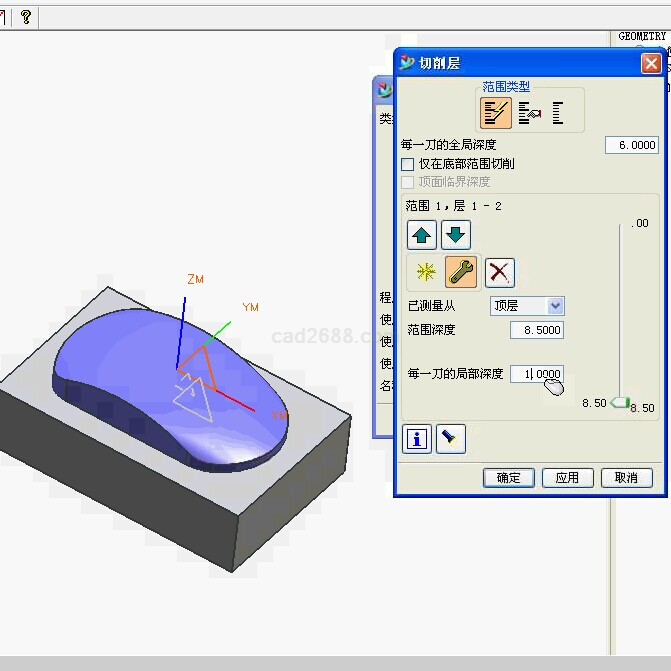Click the 每一刀的全局深度 input field
The image size is (671, 671).
coord(631,145)
